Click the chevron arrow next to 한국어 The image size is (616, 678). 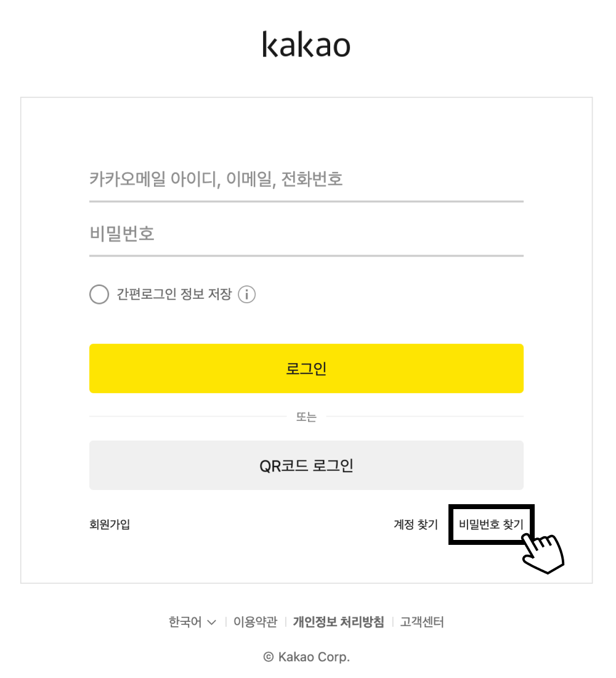tap(212, 623)
